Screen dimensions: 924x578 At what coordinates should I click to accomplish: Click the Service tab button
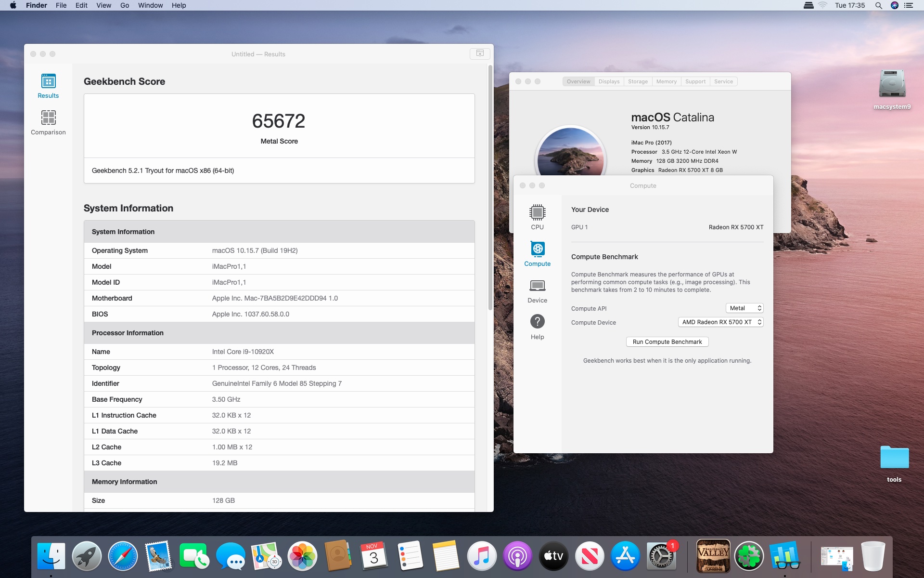pos(723,81)
